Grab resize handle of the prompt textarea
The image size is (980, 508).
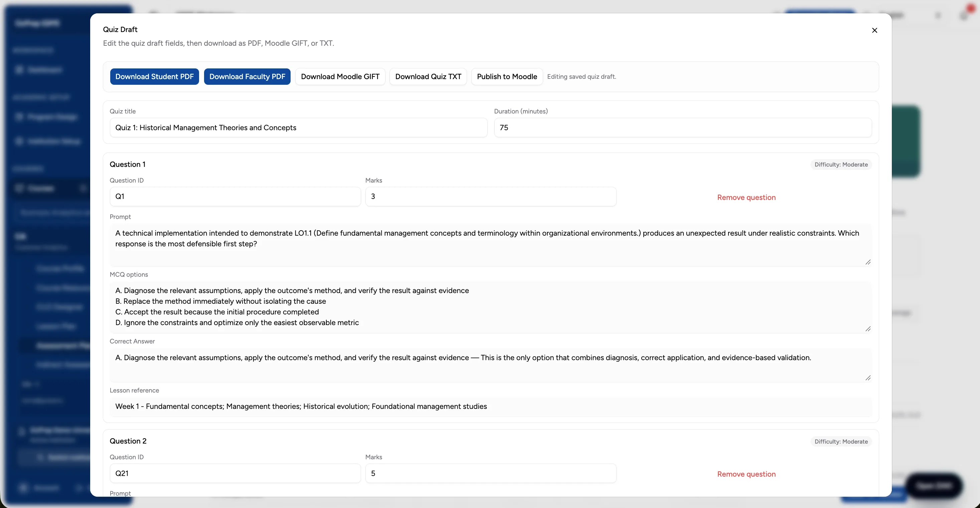[868, 262]
